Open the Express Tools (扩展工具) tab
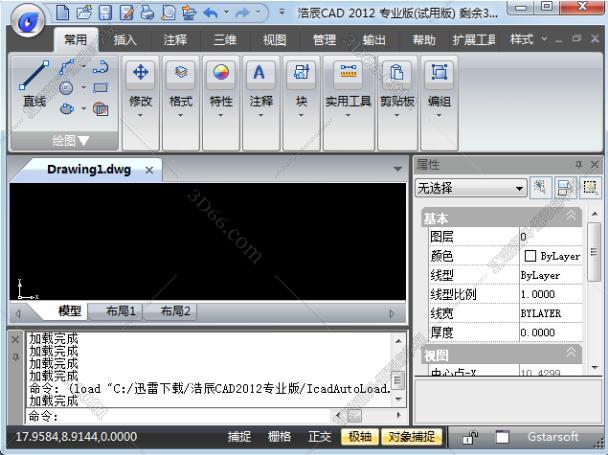The image size is (608, 455). pyautogui.click(x=474, y=40)
